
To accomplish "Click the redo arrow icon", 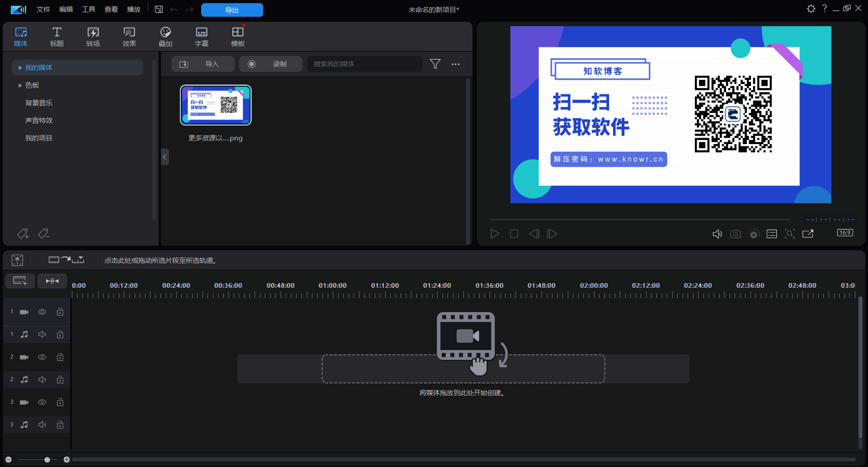I will 189,9.
